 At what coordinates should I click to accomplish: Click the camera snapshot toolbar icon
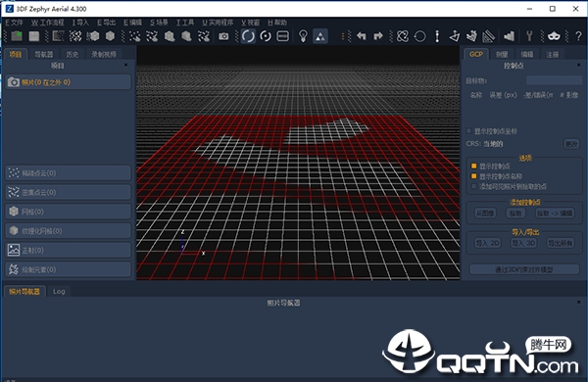point(223,36)
